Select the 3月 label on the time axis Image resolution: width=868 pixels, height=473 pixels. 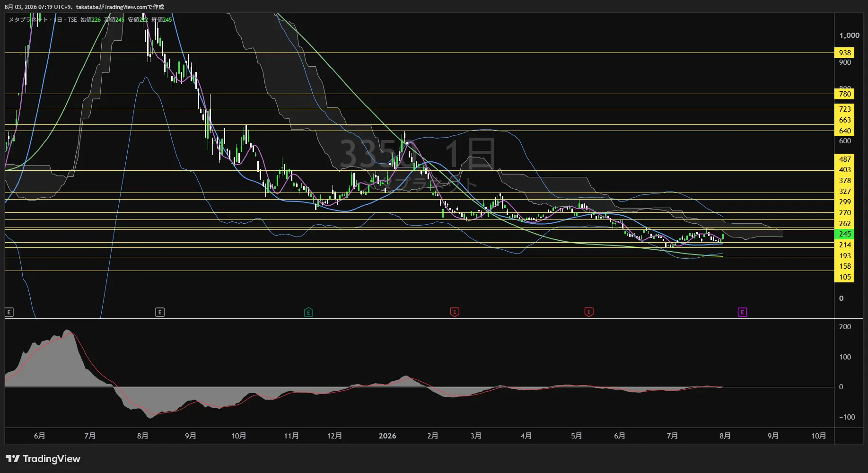476,436
